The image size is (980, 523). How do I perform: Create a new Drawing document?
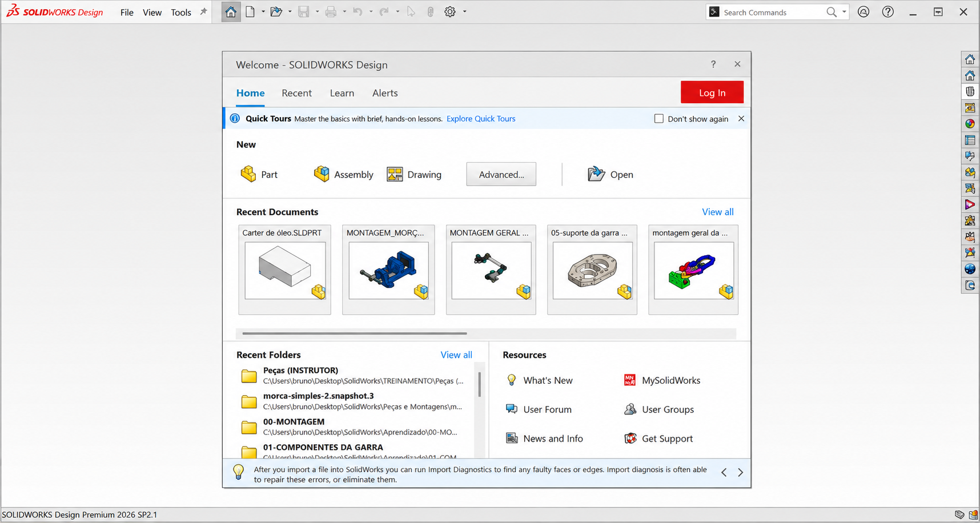point(414,174)
